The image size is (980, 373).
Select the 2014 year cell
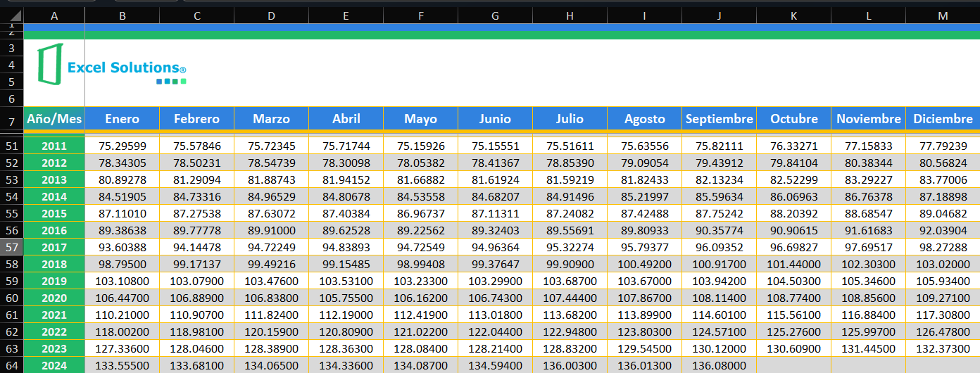pyautogui.click(x=54, y=196)
